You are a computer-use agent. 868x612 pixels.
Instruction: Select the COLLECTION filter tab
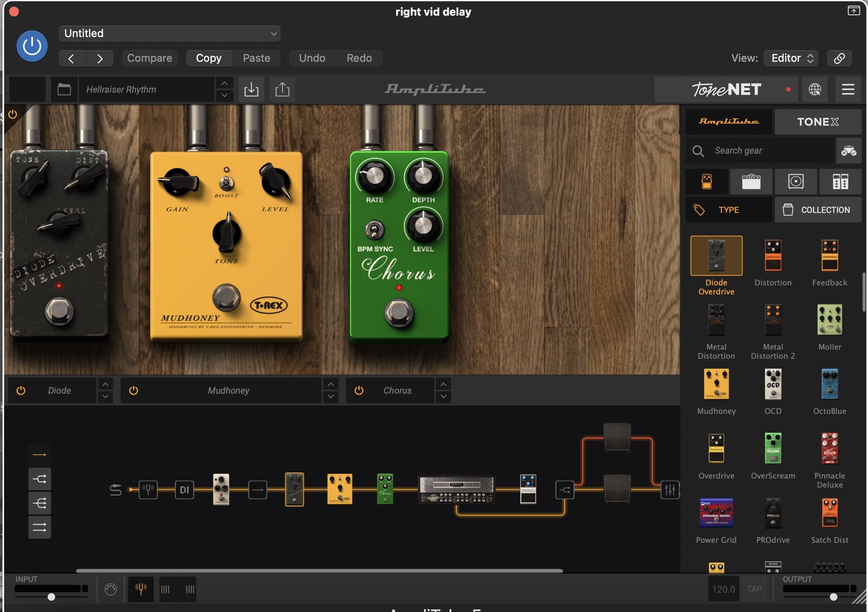(x=818, y=210)
